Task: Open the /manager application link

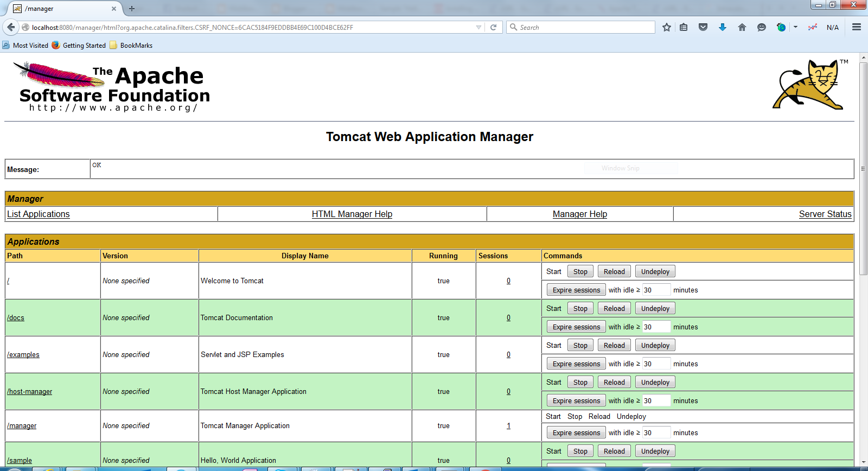Action: (22, 425)
